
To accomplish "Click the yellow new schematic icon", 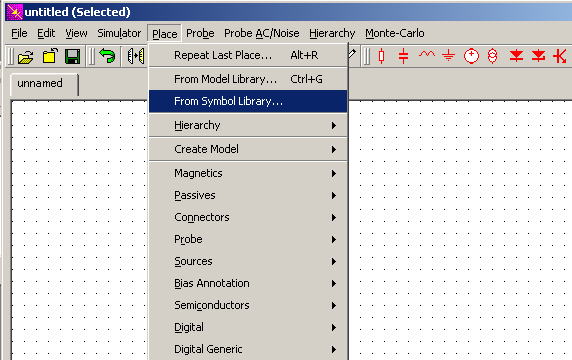I will tap(49, 57).
